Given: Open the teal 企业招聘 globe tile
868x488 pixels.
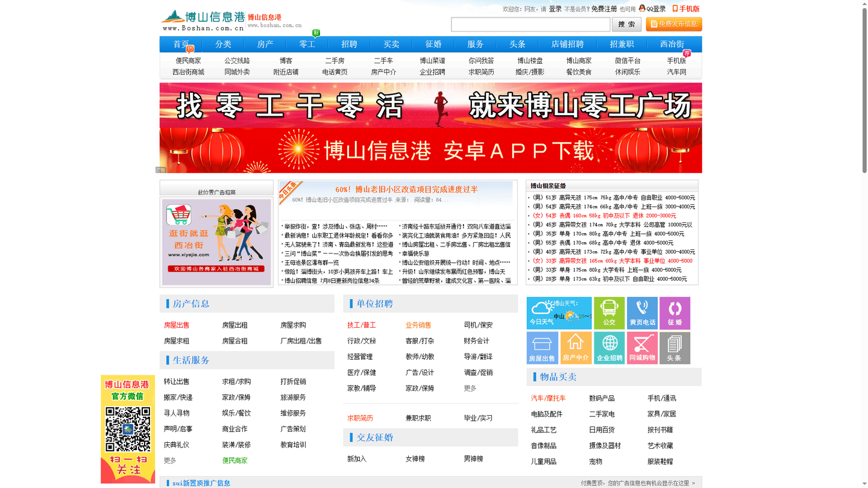Looking at the screenshot, I should pyautogui.click(x=609, y=348).
